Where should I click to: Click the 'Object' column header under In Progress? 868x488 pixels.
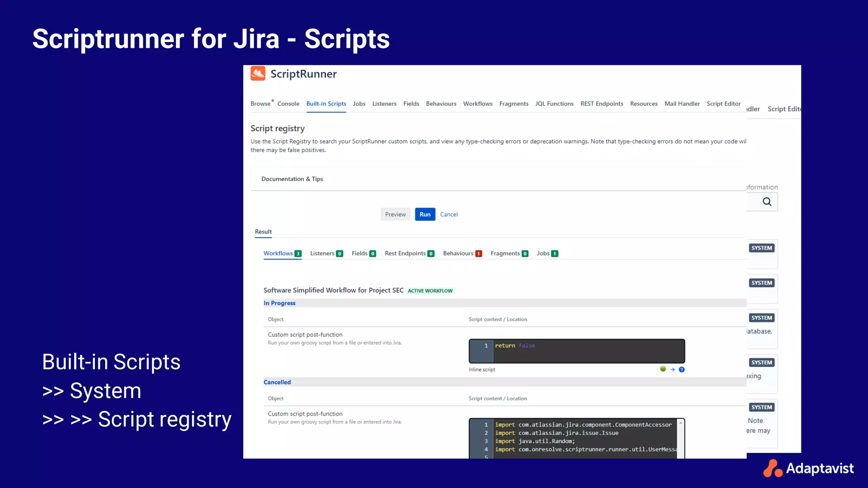tap(275, 319)
